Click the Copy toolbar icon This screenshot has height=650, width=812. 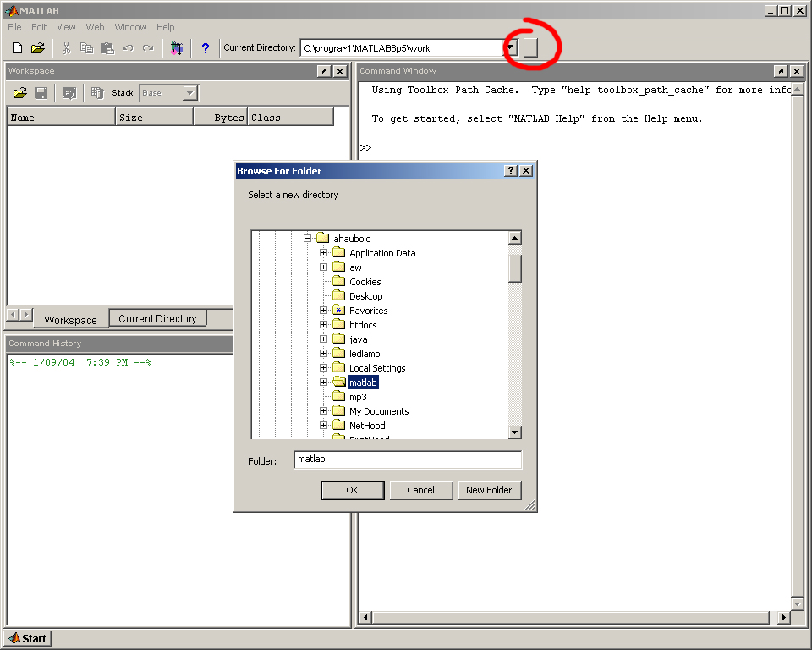coord(86,48)
